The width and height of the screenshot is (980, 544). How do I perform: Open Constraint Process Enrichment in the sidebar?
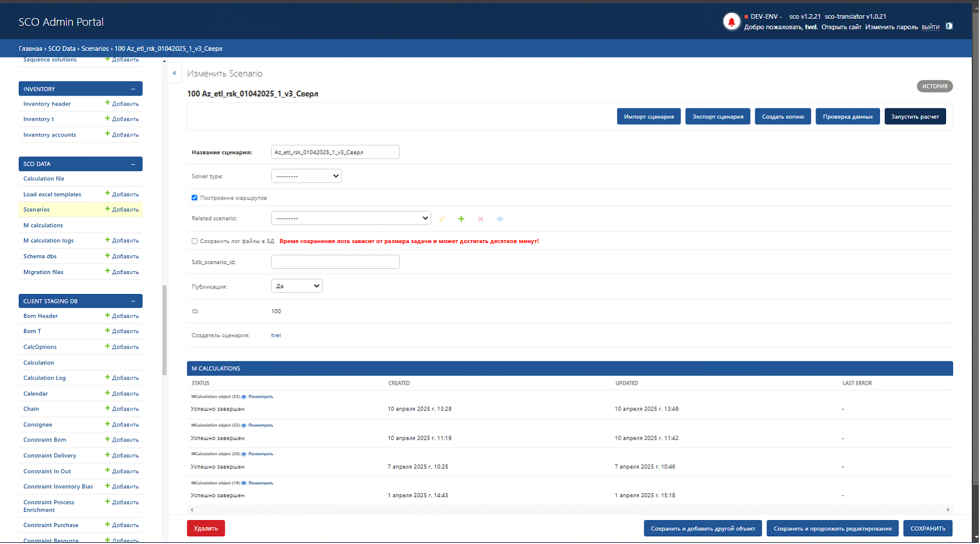click(49, 506)
